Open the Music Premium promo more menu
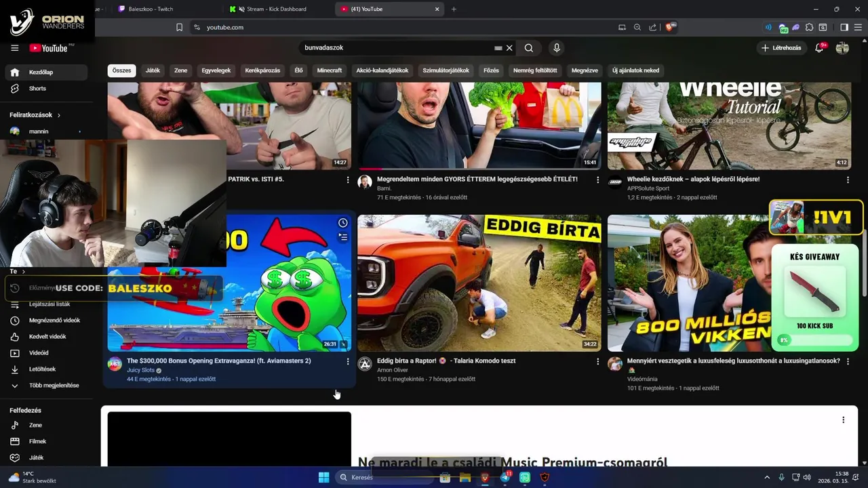Image resolution: width=868 pixels, height=488 pixels. pos(843,420)
